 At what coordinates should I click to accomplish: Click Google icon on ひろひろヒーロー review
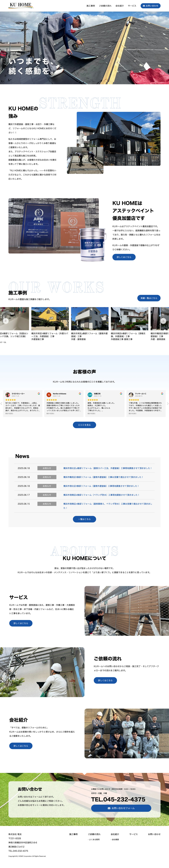click(x=39, y=394)
